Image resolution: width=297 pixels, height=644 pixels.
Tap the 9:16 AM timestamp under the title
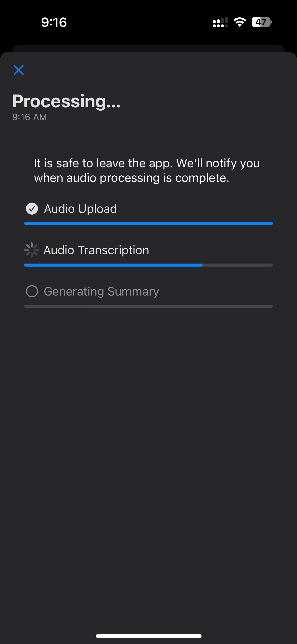[x=29, y=117]
